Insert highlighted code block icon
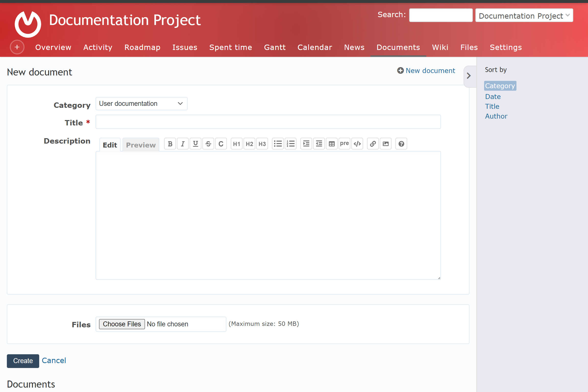 (x=357, y=144)
